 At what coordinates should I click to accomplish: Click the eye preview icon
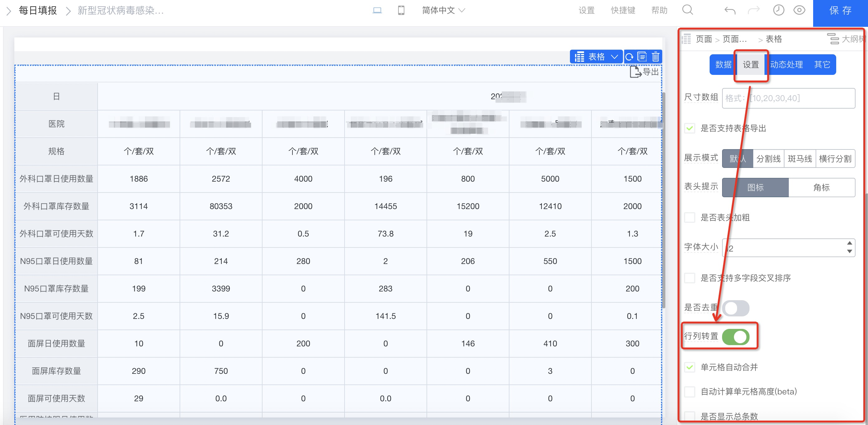point(799,10)
